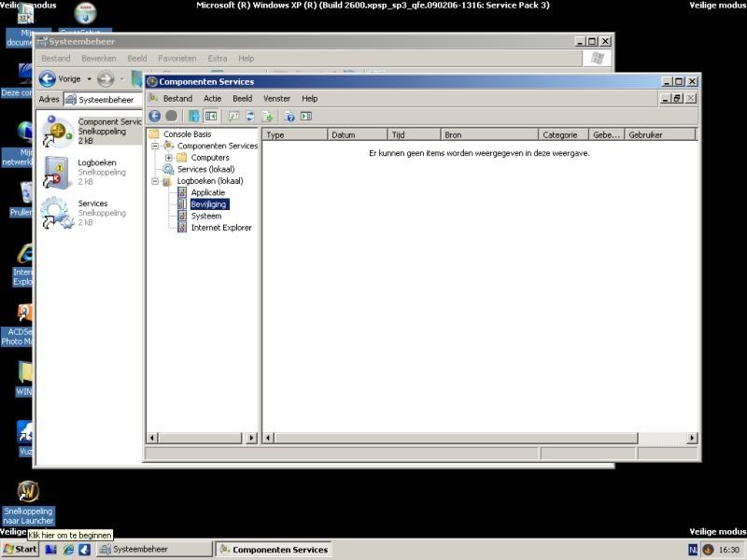
Task: Select the Applicatie log
Action: (207, 192)
